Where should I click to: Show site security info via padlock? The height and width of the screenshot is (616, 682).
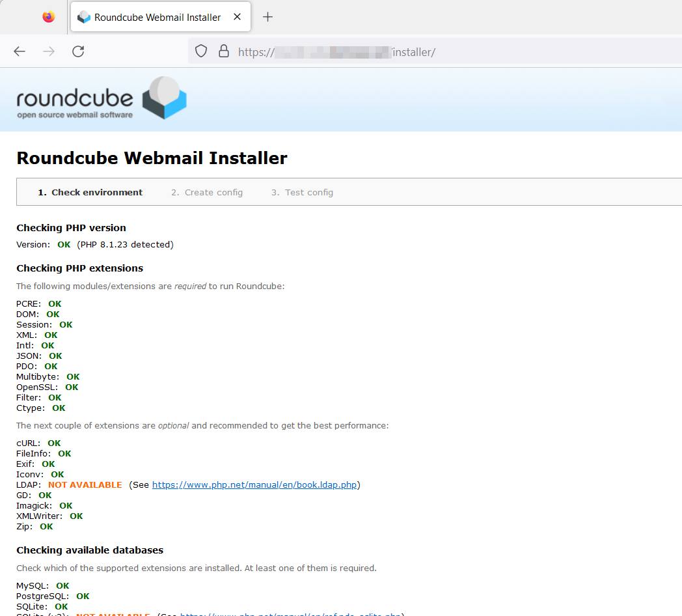click(223, 51)
